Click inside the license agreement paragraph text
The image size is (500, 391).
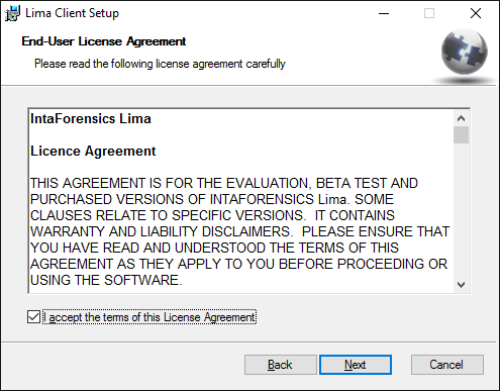pos(239,232)
